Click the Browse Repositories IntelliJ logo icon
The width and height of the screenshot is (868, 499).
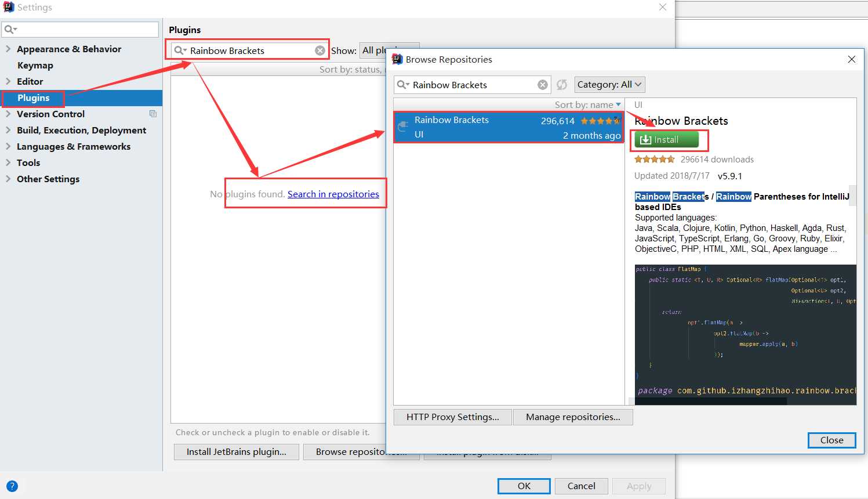397,59
